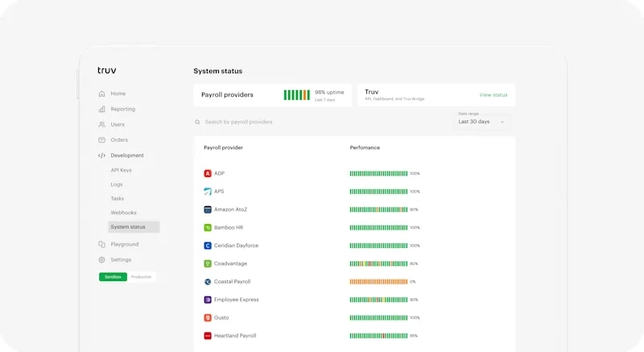This screenshot has height=352, width=644.
Task: Select the Employee Express provider name
Action: click(236, 300)
